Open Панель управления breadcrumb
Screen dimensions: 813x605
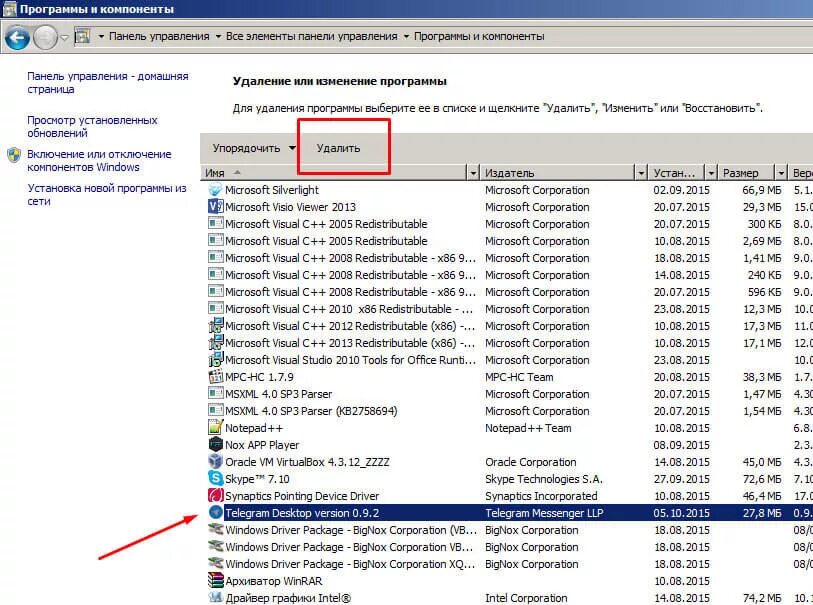pos(159,36)
